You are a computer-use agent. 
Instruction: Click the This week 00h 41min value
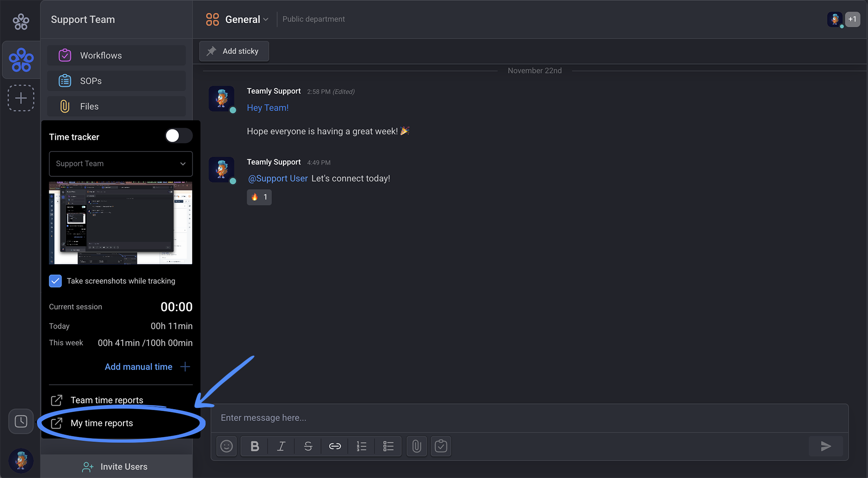coord(118,343)
